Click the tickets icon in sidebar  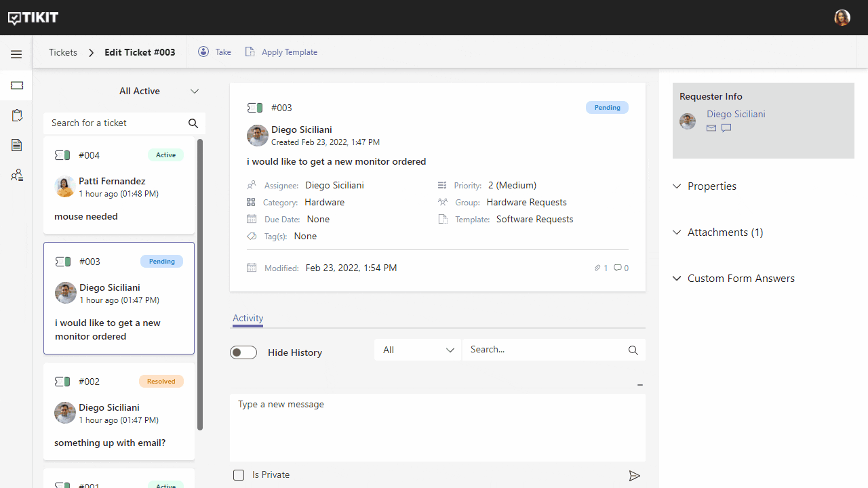pyautogui.click(x=17, y=85)
